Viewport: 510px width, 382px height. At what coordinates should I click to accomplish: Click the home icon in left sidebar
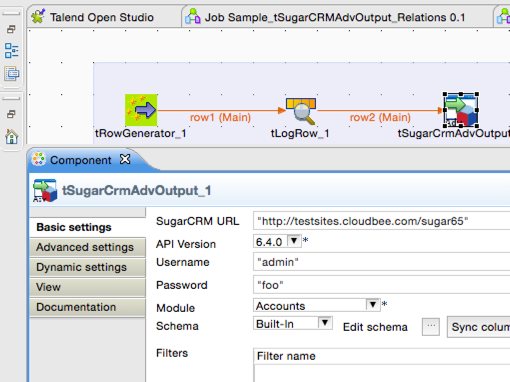pyautogui.click(x=12, y=136)
